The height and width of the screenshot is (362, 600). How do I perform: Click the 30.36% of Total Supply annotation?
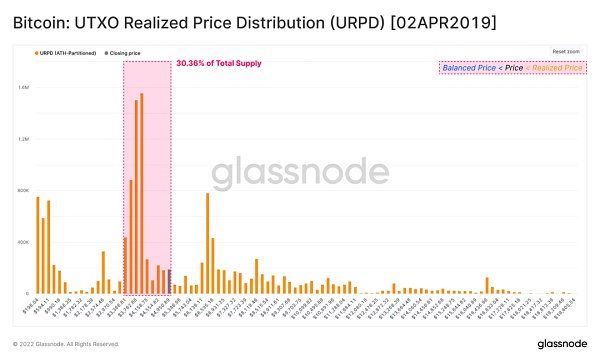pos(219,64)
